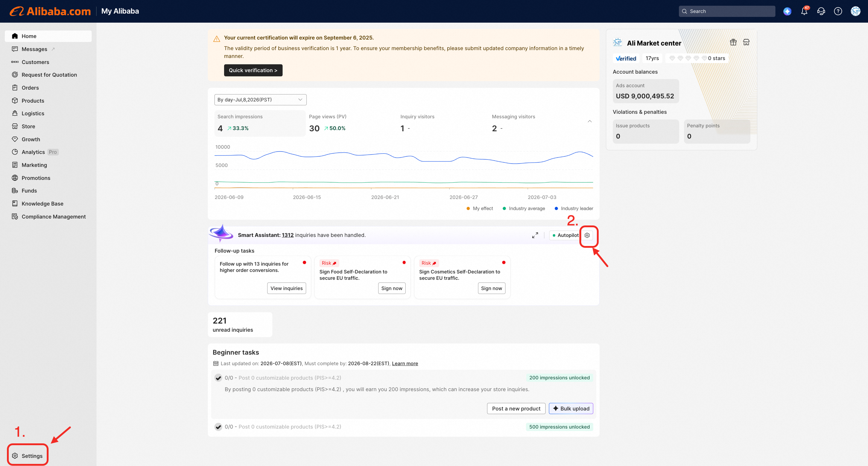
Task: Click the '500 impressions unlocked' label
Action: coord(559,427)
